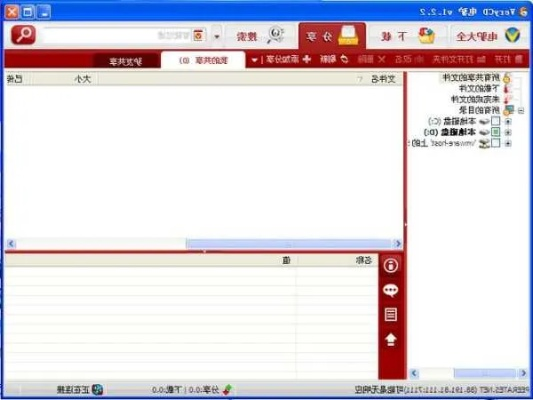Viewport: 533px width, 400px height.
Task: Check the 本地磁盘 (C:) share checkbox
Action: 496,121
